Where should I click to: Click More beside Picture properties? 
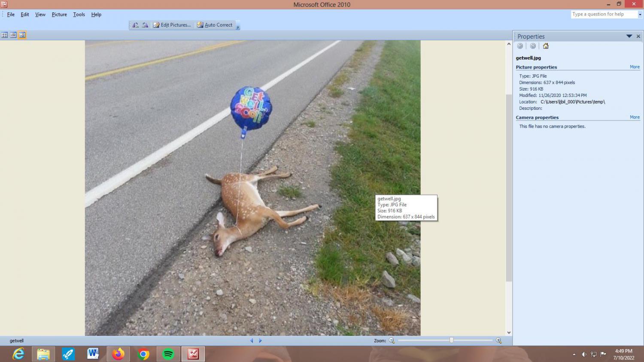[x=635, y=67]
